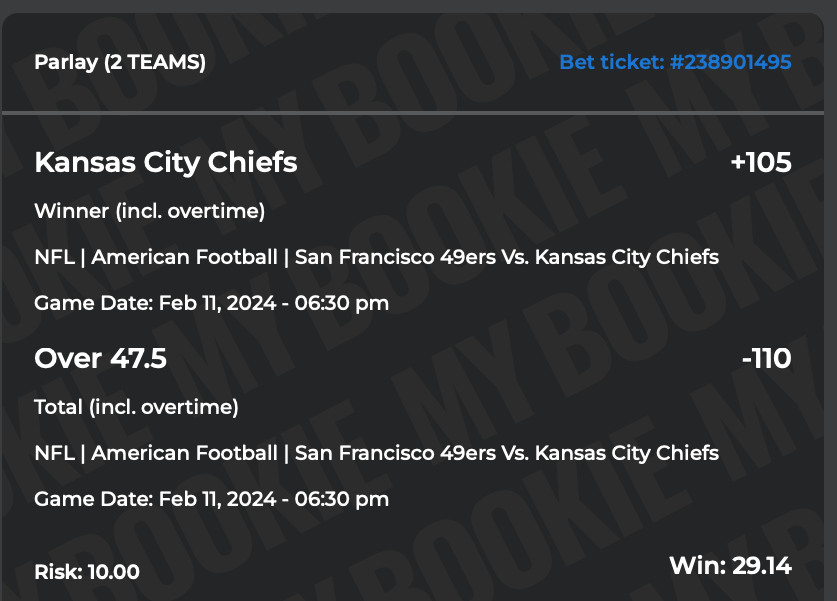Click the Risk: 10.00 amount
The height and width of the screenshot is (601, 837).
(87, 572)
